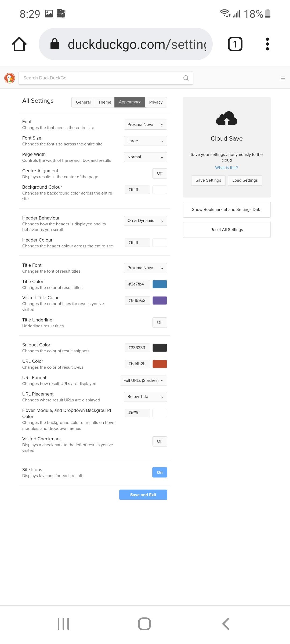Image resolution: width=290 pixels, height=644 pixels.
Task: Click the DuckDuckGo logo
Action: click(10, 78)
